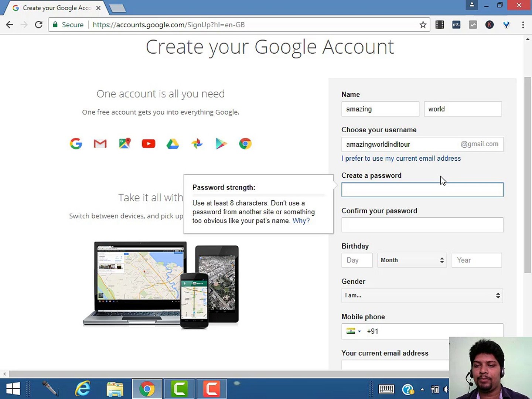Viewport: 532px width, 399px height.
Task: Focus the 'Create a password' field
Action: pyautogui.click(x=422, y=190)
